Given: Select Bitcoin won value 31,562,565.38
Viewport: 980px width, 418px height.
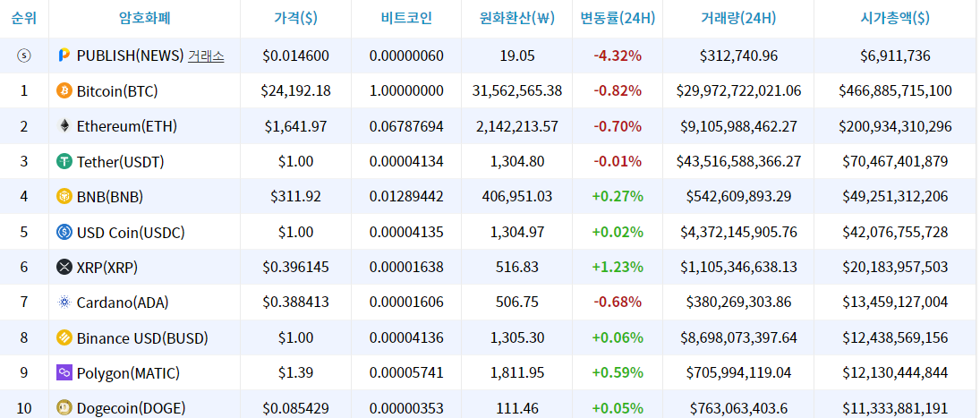Looking at the screenshot, I should point(517,91).
